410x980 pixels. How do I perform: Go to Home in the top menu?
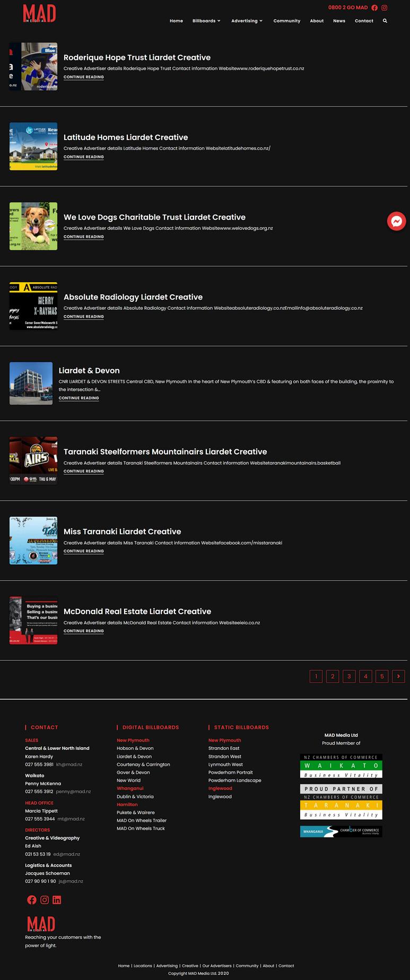click(x=176, y=21)
